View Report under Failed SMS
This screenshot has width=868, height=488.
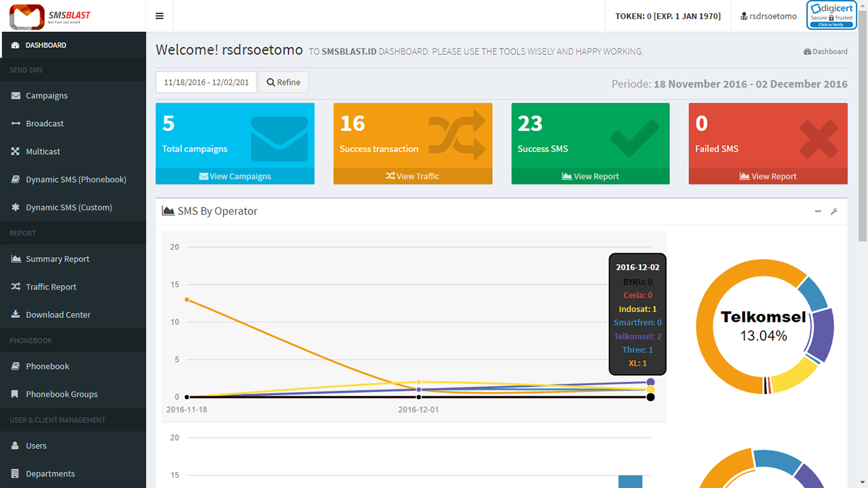click(768, 176)
